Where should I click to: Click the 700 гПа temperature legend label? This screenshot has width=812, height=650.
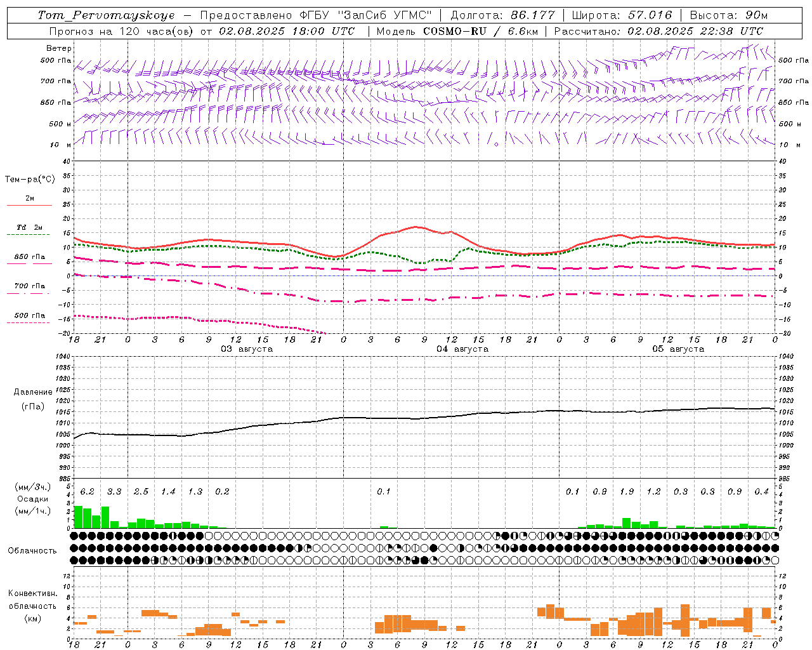tap(30, 286)
